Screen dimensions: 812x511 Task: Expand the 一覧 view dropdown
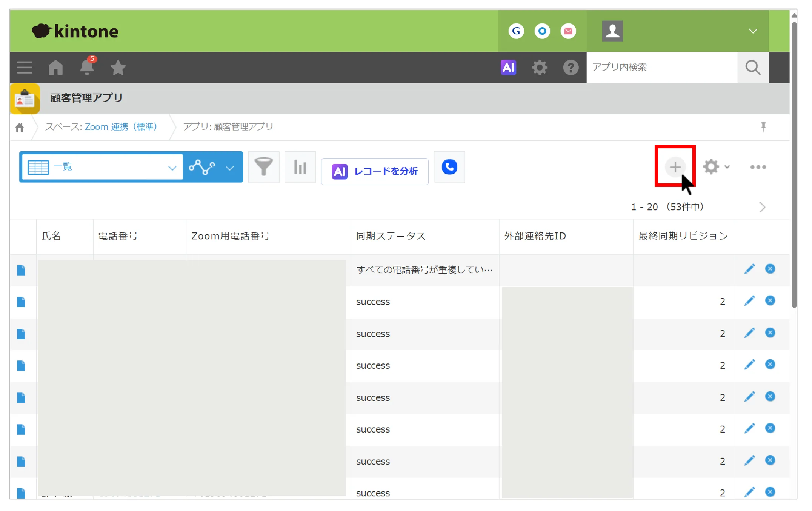[103, 167]
